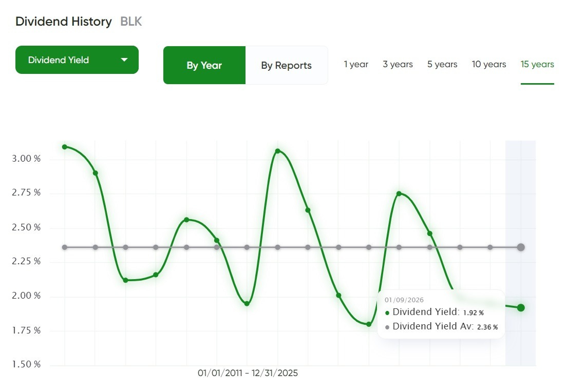Click the large gray average point at chart end
566x392 pixels.
[x=520, y=247]
